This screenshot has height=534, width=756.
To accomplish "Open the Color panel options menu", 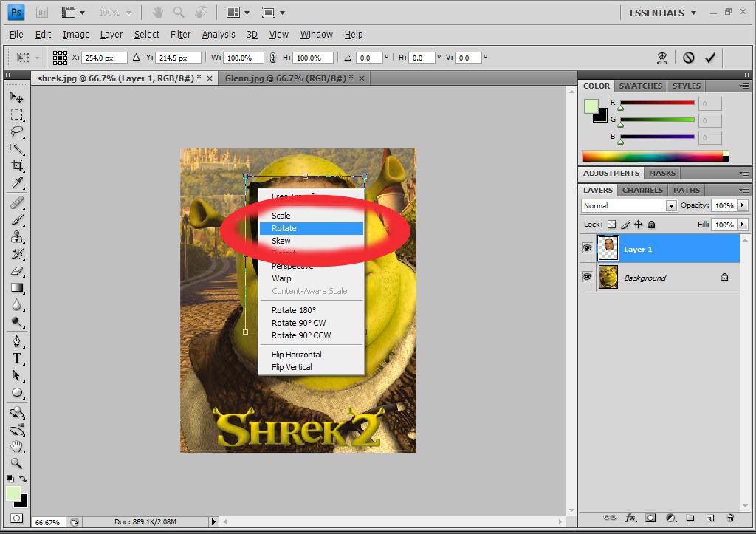I will click(744, 86).
